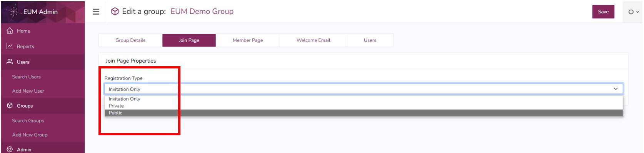
Task: Click the Admin gear icon
Action: pos(10,149)
